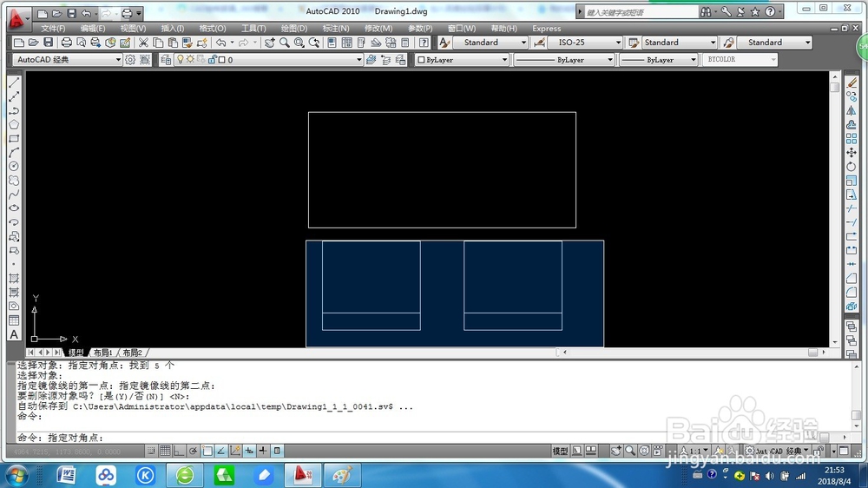
Task: Click Pan realtime hand icon
Action: tap(270, 42)
